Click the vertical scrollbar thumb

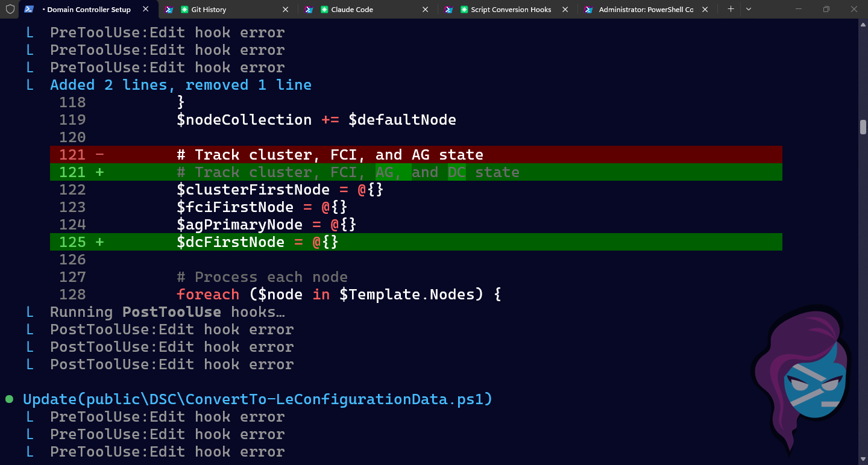pyautogui.click(x=863, y=127)
